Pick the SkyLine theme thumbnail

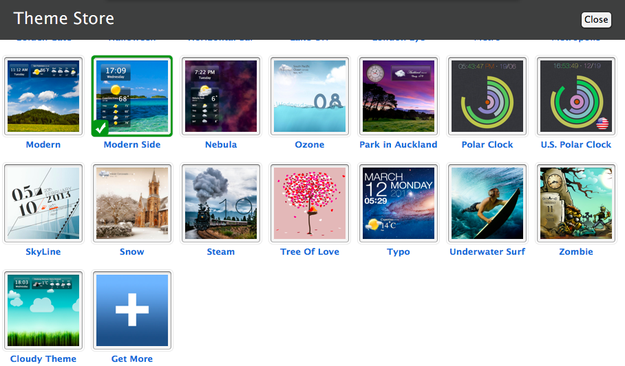(x=43, y=203)
